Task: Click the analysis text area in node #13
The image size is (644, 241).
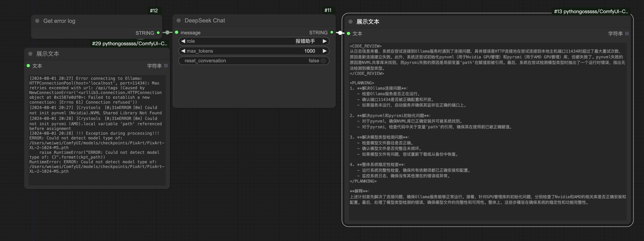Action: tap(488, 132)
